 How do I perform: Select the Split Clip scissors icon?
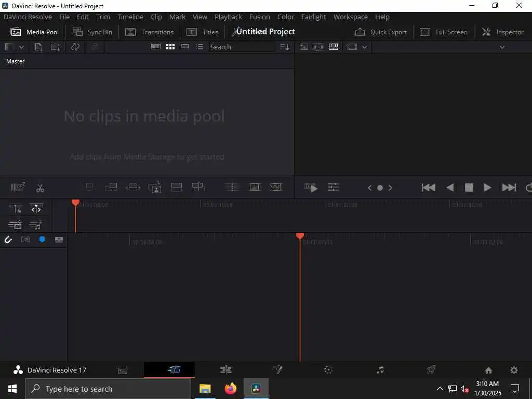coord(40,188)
